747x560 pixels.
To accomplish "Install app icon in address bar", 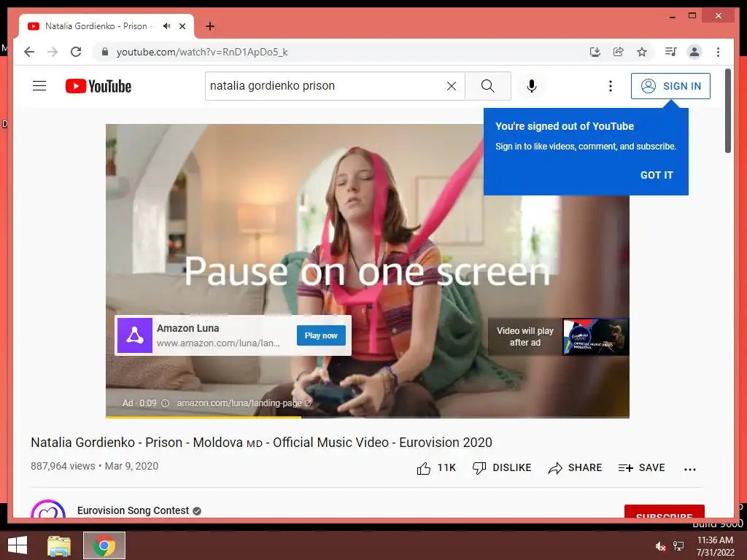I will [595, 52].
